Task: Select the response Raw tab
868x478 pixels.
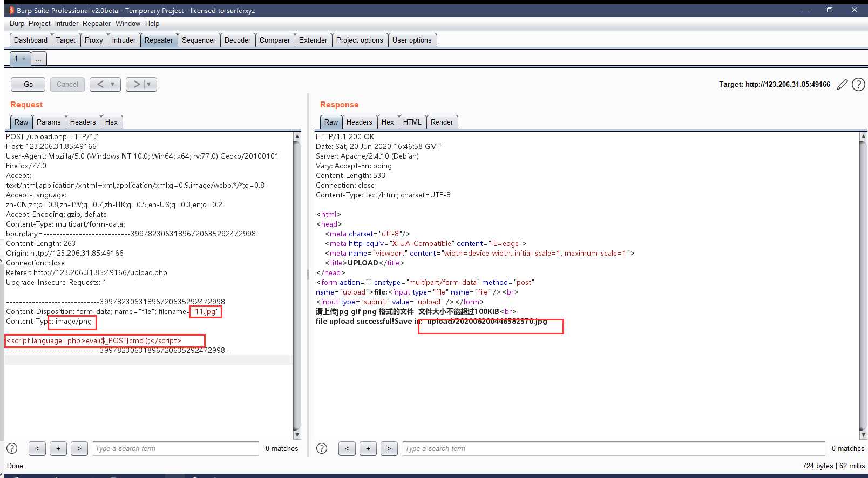Action: click(x=331, y=122)
